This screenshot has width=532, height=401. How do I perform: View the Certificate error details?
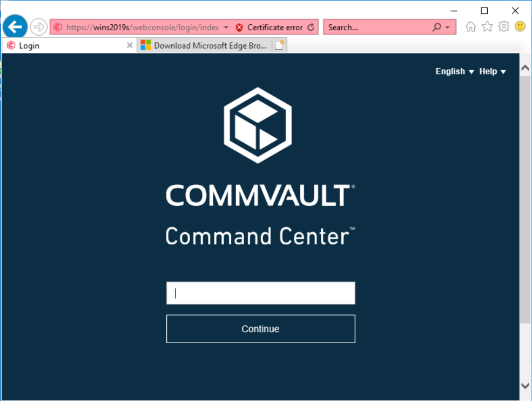coord(275,28)
